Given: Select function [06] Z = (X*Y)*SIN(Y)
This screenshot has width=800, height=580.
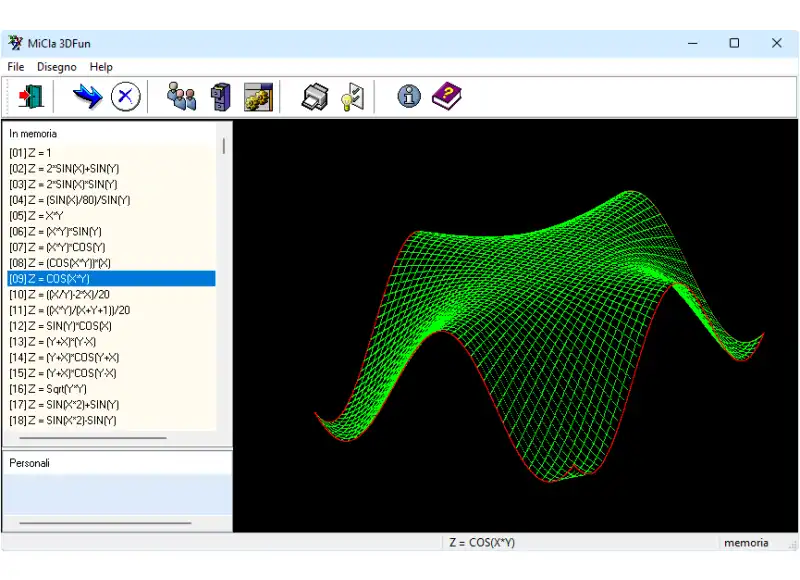Looking at the screenshot, I should [111, 232].
